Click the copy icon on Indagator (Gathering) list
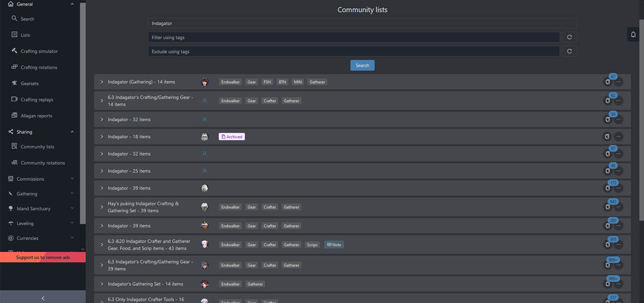 (x=607, y=82)
